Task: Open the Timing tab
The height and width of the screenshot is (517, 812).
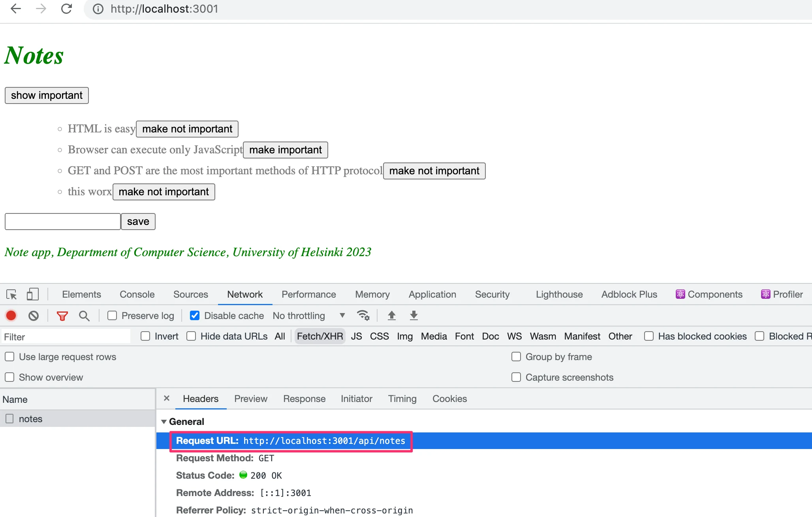Action: click(x=402, y=399)
